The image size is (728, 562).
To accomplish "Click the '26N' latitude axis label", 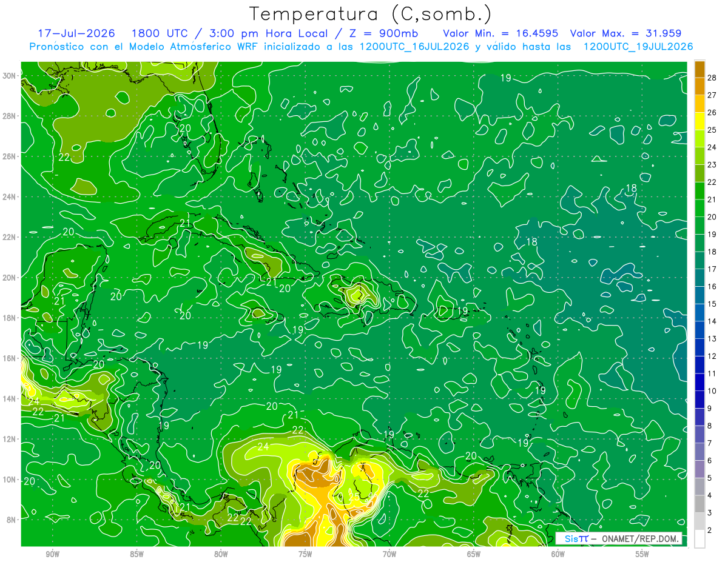I will pyautogui.click(x=9, y=156).
